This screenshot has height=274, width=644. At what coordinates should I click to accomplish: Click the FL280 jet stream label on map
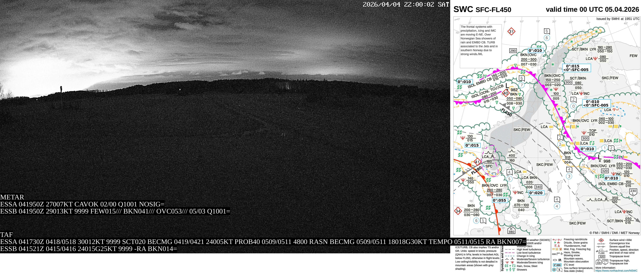476,171
